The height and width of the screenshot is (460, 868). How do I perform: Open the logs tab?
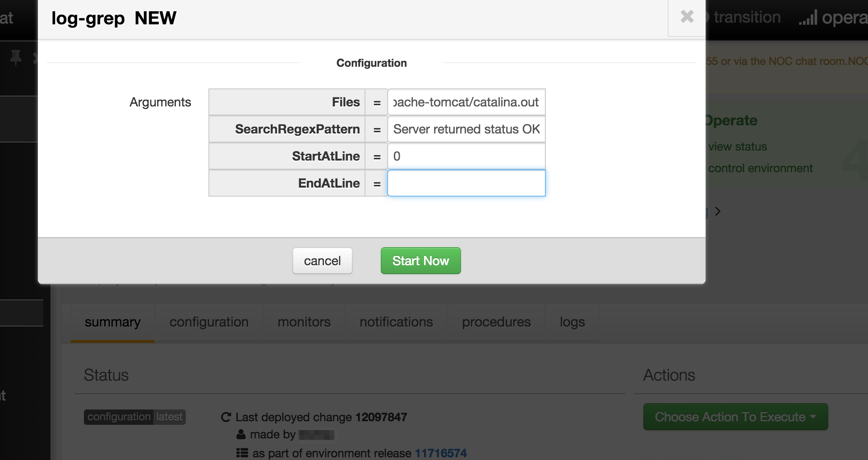tap(572, 322)
